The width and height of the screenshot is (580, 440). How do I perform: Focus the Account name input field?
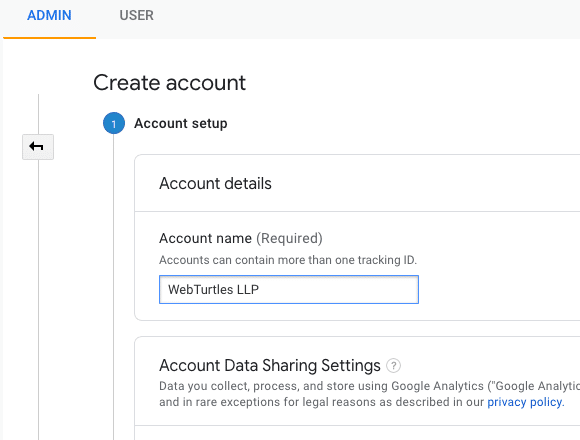click(289, 290)
